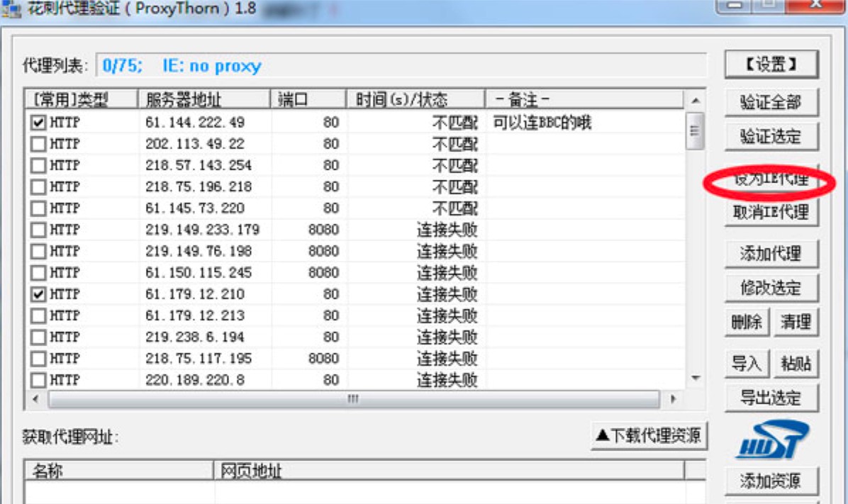The image size is (848, 504).
Task: Click 不匹配 status in 218.57.143.254 row
Action: [x=455, y=165]
